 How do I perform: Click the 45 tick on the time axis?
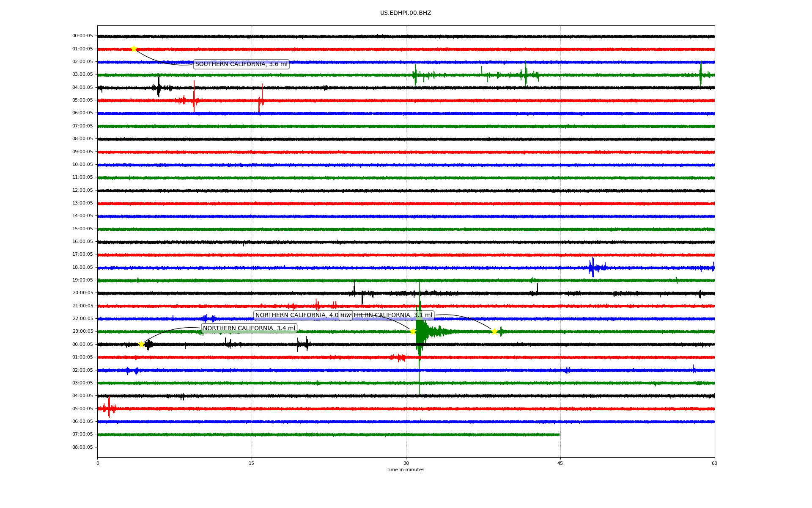pos(560,463)
